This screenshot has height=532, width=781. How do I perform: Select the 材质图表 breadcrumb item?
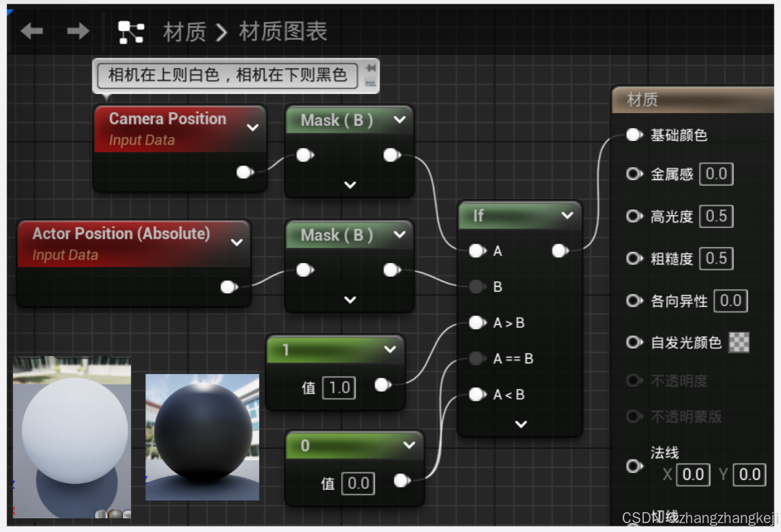point(283,31)
